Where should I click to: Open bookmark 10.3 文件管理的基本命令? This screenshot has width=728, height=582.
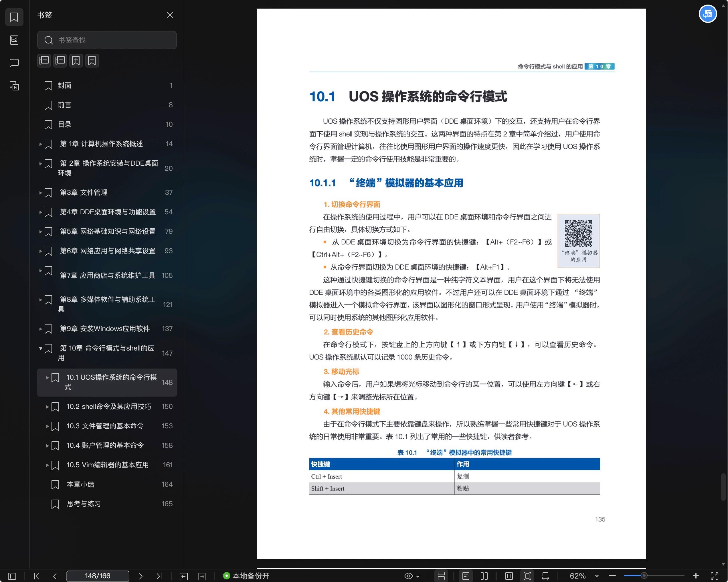pyautogui.click(x=107, y=426)
